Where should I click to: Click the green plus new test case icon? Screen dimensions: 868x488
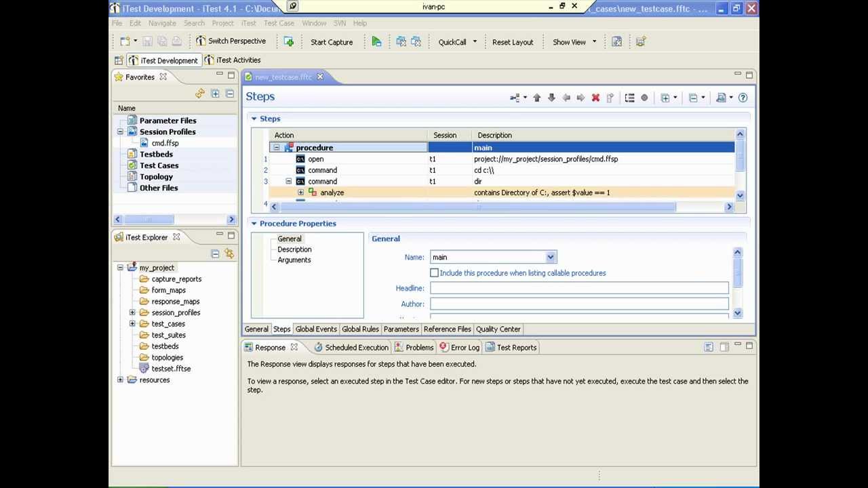pos(289,42)
